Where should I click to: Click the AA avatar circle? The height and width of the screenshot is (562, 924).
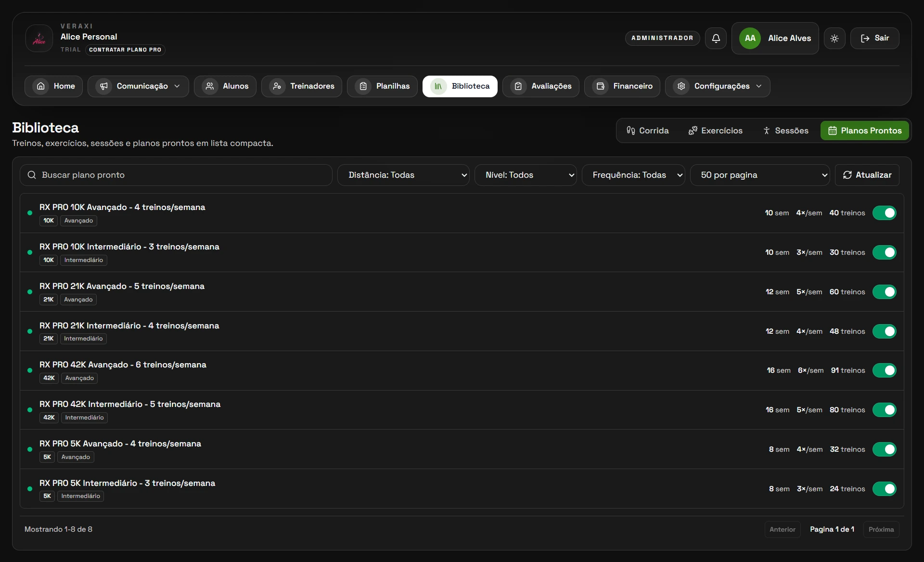[x=750, y=38]
